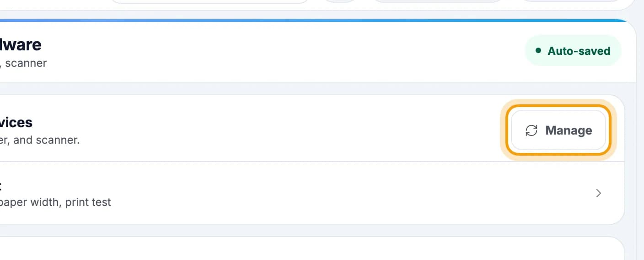The image size is (644, 260).
Task: Open the print test row chevron
Action: coord(598,193)
